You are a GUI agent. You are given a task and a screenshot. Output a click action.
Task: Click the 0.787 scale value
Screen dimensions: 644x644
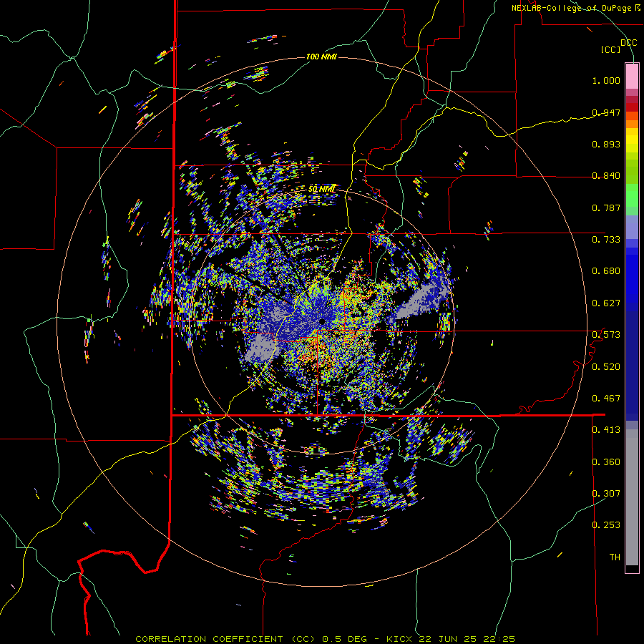pos(606,208)
